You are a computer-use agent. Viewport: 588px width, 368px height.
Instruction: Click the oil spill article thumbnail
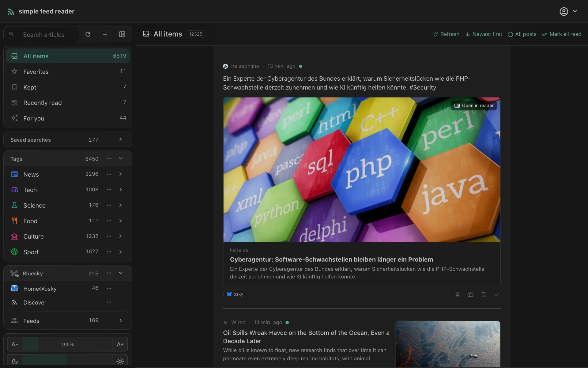pos(448,344)
